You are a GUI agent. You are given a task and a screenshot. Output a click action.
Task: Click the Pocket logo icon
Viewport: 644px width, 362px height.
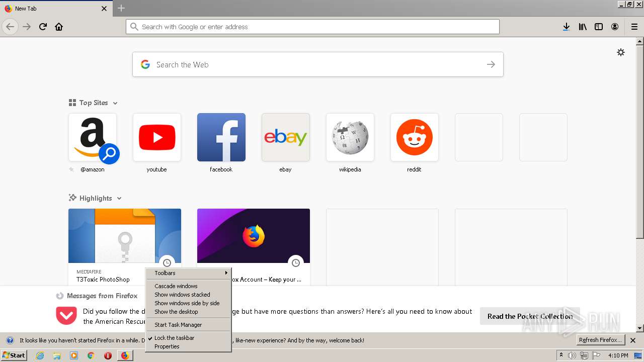tap(66, 316)
